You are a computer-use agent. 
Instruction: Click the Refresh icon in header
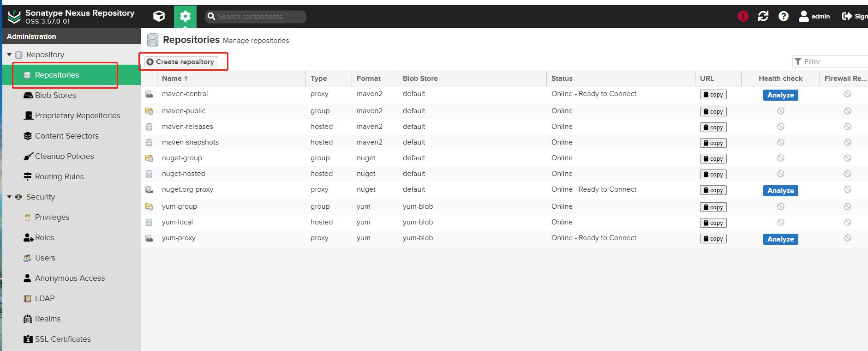pyautogui.click(x=763, y=16)
